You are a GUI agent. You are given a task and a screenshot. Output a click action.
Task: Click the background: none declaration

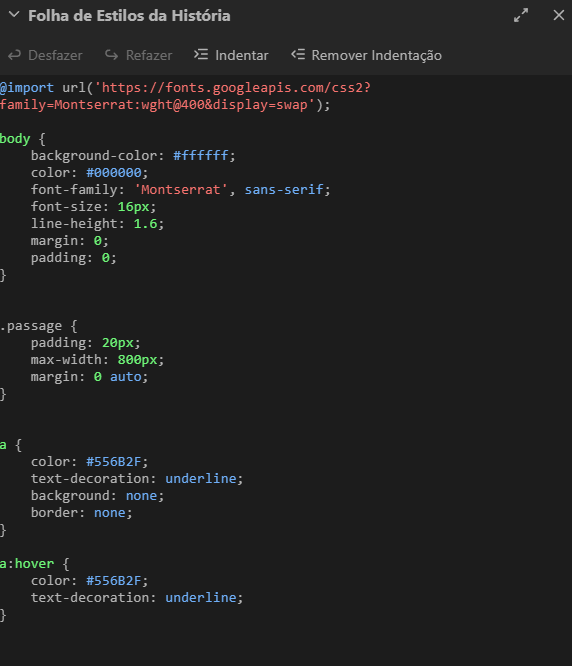97,496
